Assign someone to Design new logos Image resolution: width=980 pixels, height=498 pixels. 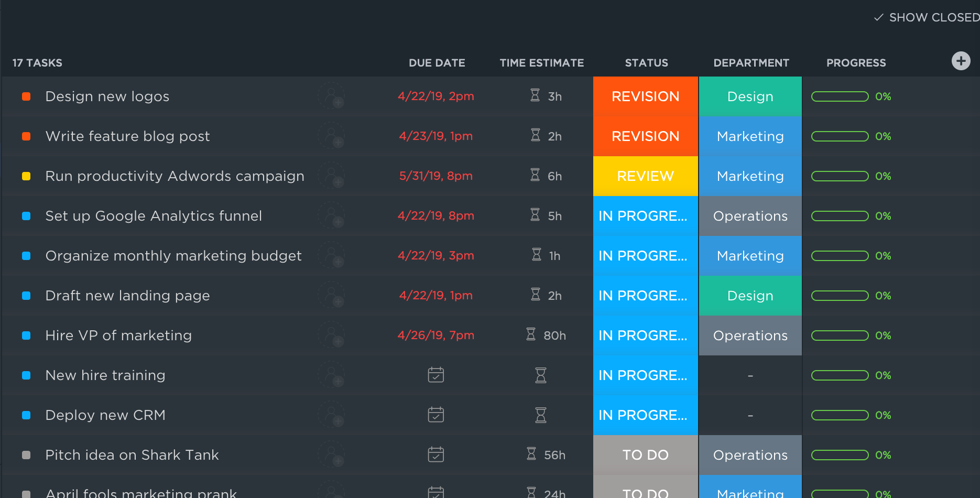(332, 96)
